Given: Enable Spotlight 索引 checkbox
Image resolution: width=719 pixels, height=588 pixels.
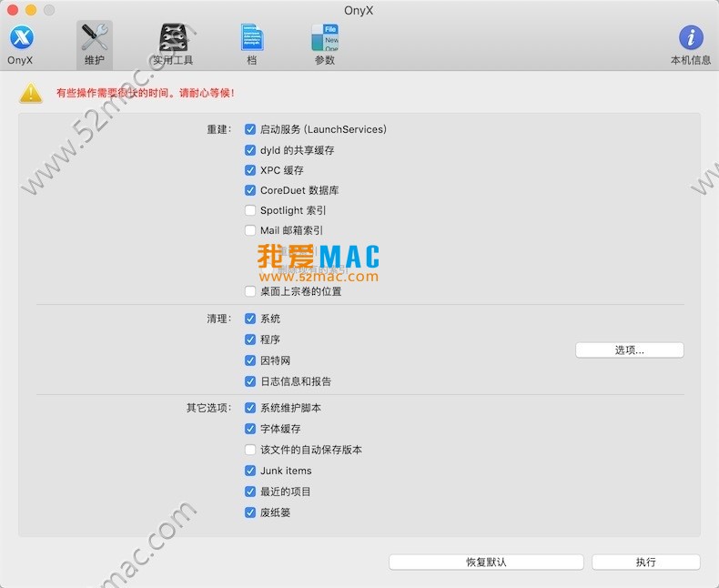Looking at the screenshot, I should (250, 210).
